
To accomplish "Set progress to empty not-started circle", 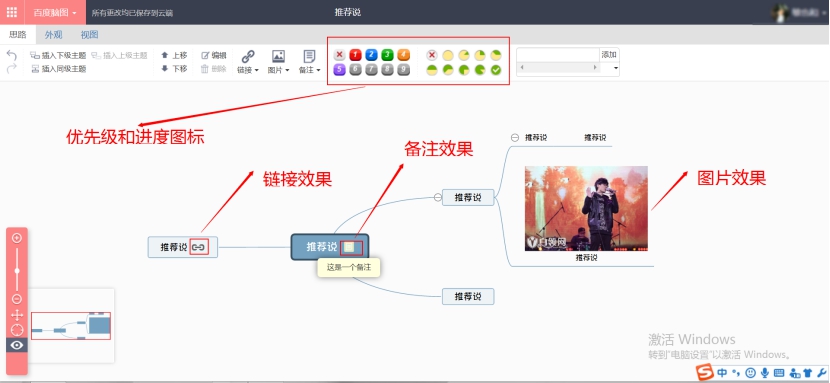I will click(x=448, y=55).
